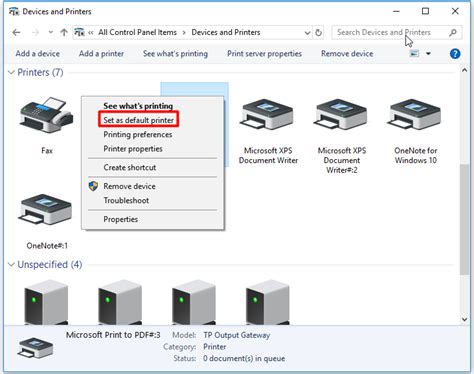Screen dimensions: 474x374
Task: Click the Devices and Printers title bar icon
Action: pyautogui.click(x=14, y=11)
